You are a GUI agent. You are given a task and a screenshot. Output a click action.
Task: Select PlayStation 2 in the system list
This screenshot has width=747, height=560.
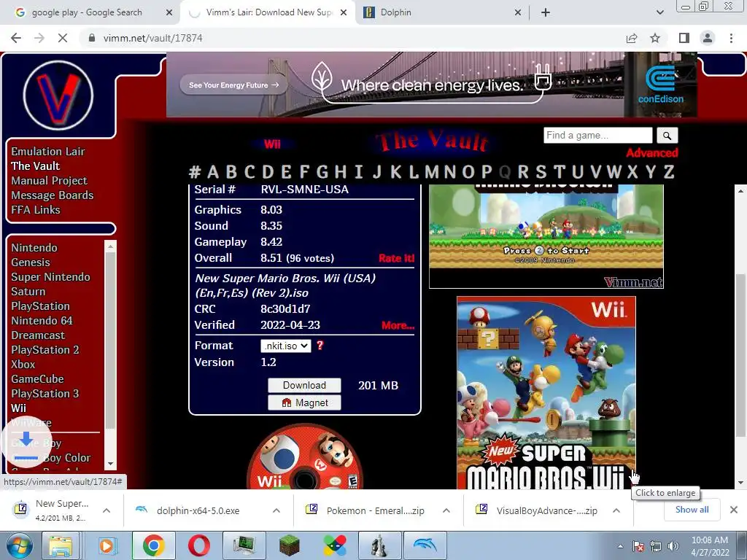[x=45, y=350]
